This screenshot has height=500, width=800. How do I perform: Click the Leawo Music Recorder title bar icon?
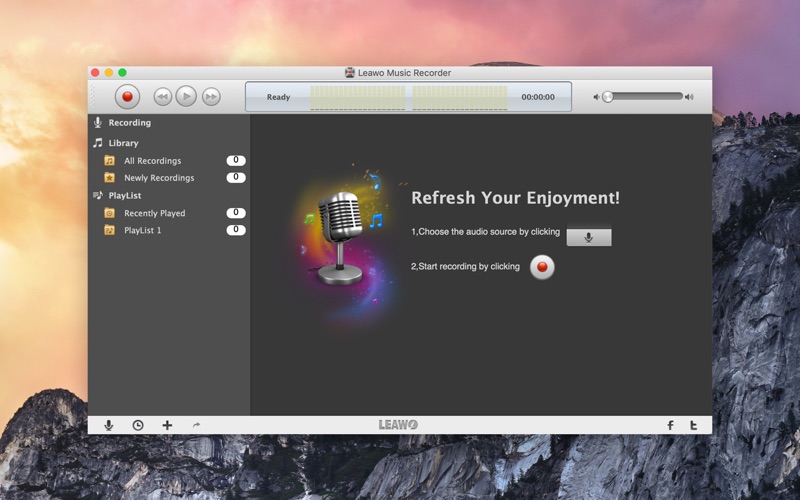349,72
